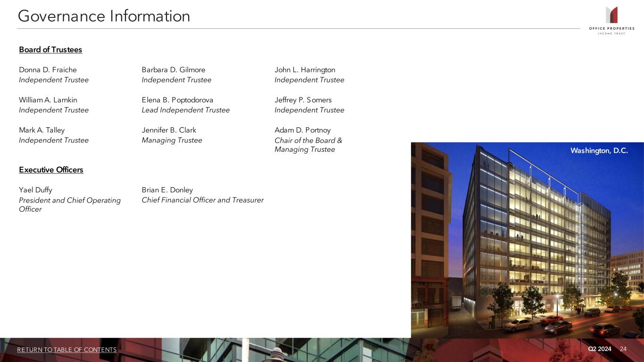The width and height of the screenshot is (644, 362).
Task: Select the Board of Trustees heading
Action: pos(50,49)
